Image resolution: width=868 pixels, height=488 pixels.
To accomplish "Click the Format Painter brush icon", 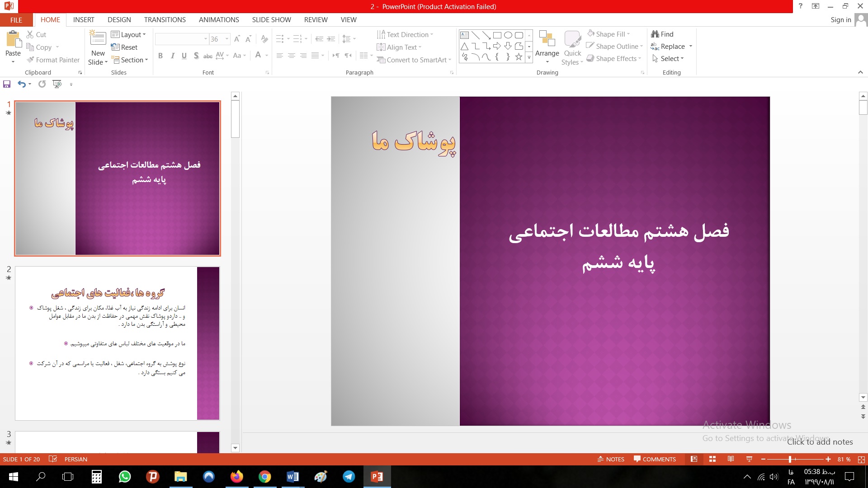I will tap(30, 60).
